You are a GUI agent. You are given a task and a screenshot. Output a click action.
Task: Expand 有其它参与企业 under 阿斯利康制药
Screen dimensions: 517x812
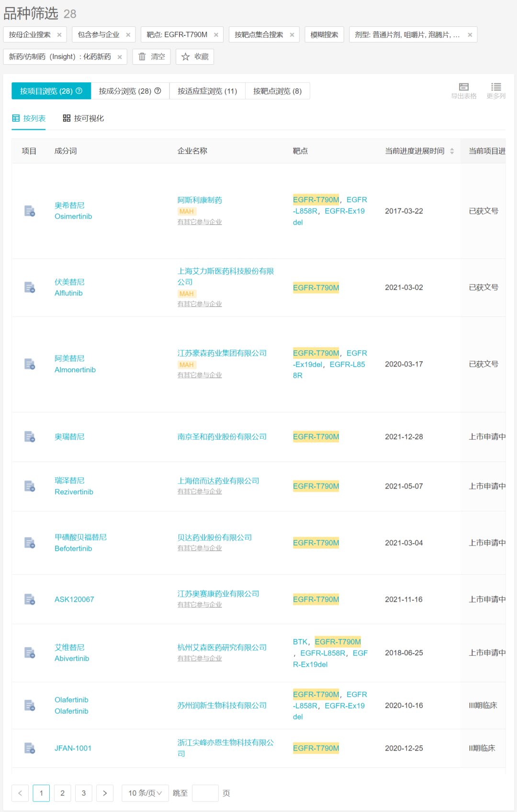(x=200, y=222)
